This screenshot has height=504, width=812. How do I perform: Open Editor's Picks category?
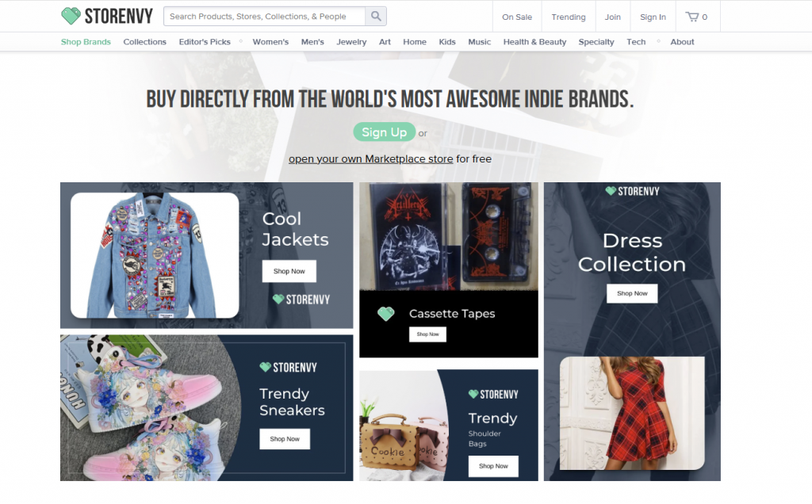click(205, 42)
